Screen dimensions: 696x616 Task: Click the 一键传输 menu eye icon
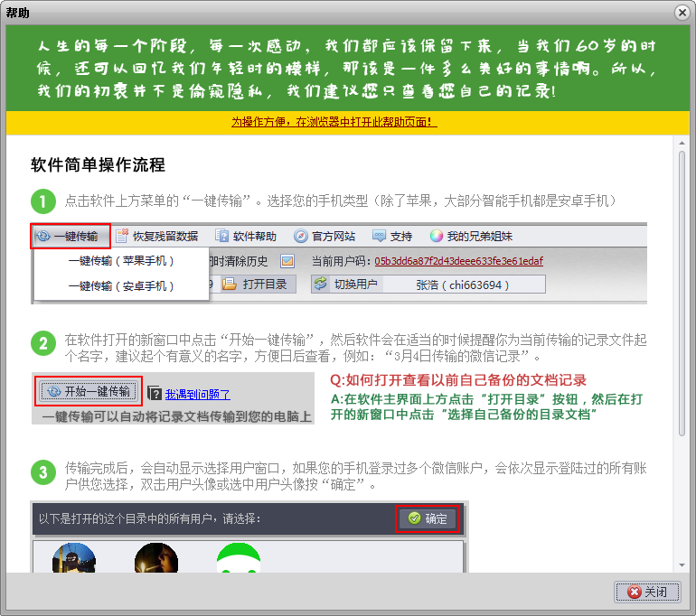(44, 237)
